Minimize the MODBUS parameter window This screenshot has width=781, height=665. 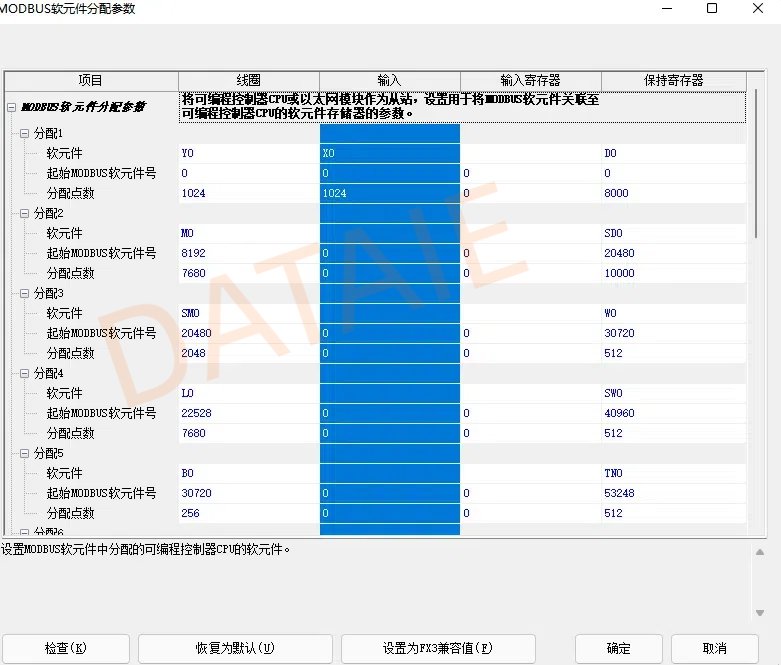tap(667, 8)
